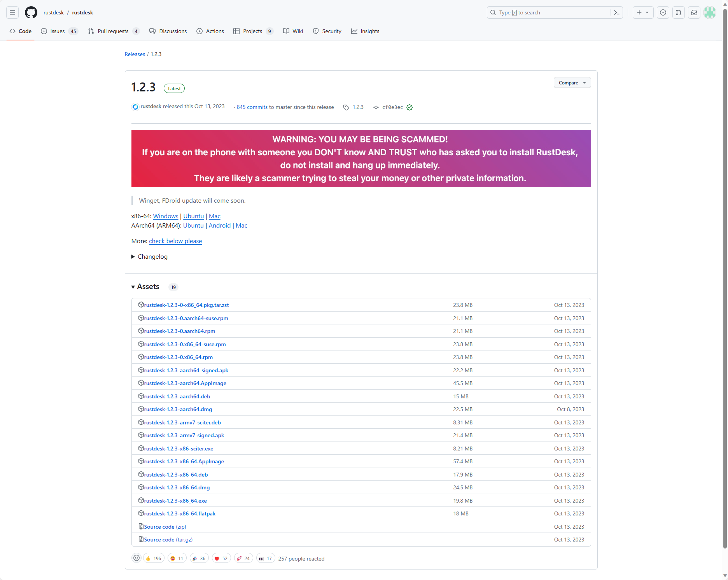Open the Wiki tab
The height and width of the screenshot is (580, 728).
293,31
